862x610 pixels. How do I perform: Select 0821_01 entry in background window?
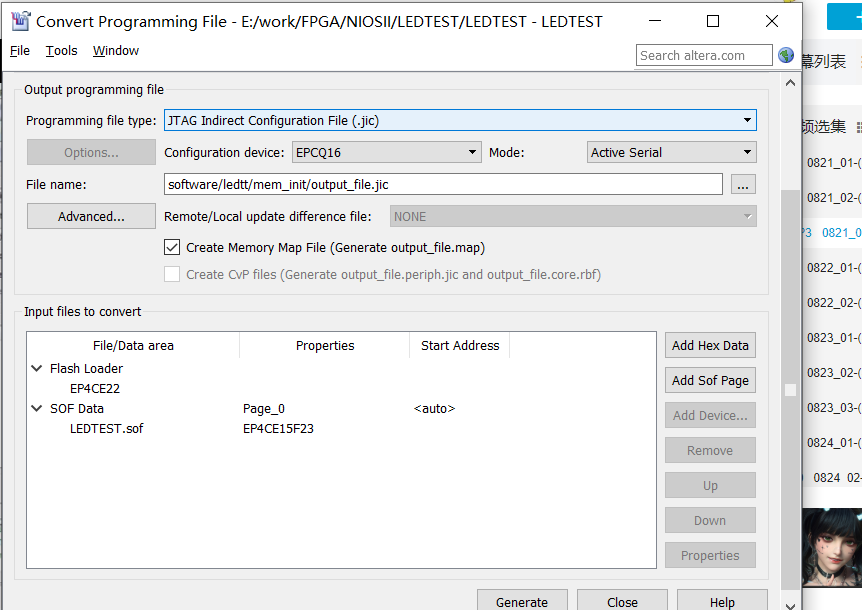click(x=833, y=163)
